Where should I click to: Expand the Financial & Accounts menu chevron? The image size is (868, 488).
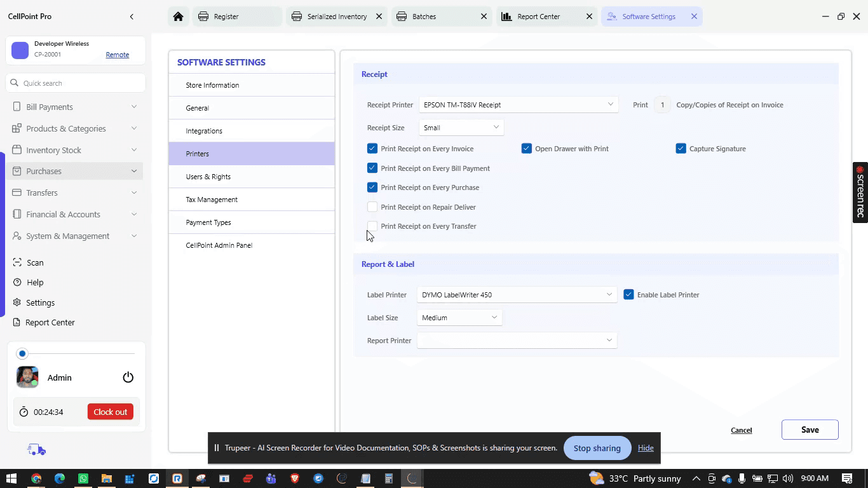pos(134,214)
